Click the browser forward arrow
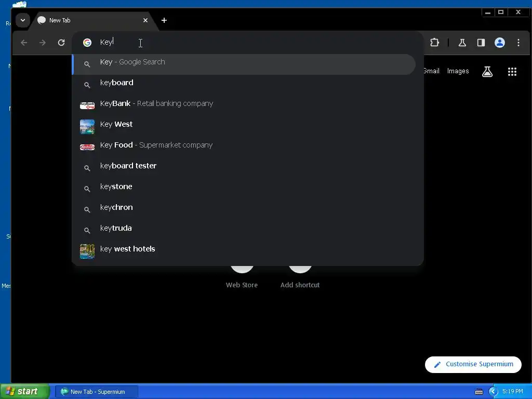 pos(43,43)
